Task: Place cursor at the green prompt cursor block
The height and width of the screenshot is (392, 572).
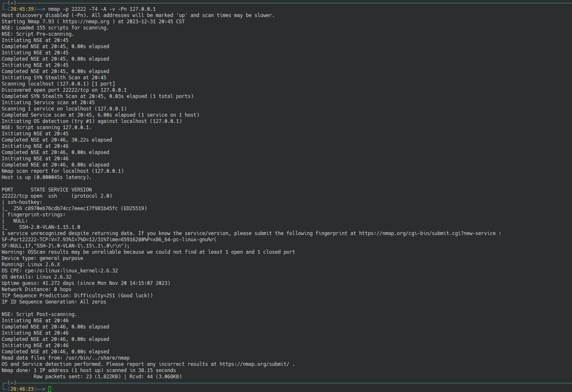Action: [50, 389]
